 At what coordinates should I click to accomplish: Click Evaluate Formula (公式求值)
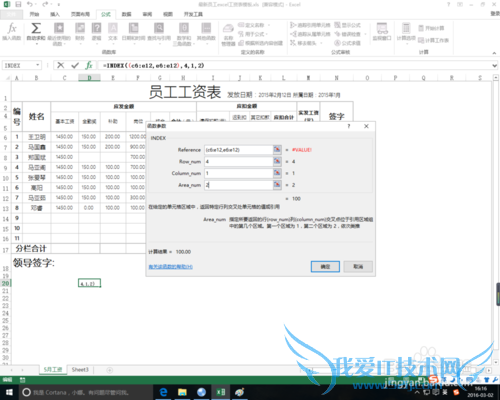(348, 43)
